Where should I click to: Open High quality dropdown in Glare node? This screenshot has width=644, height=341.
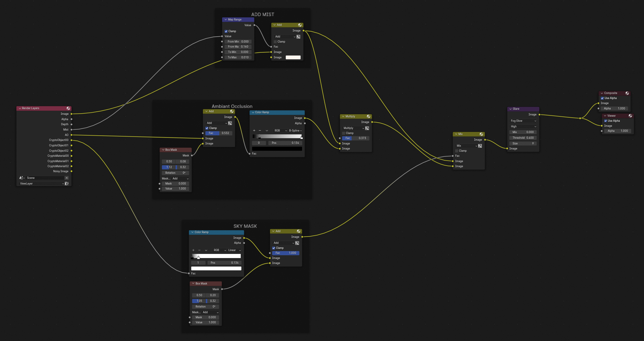pos(523,126)
